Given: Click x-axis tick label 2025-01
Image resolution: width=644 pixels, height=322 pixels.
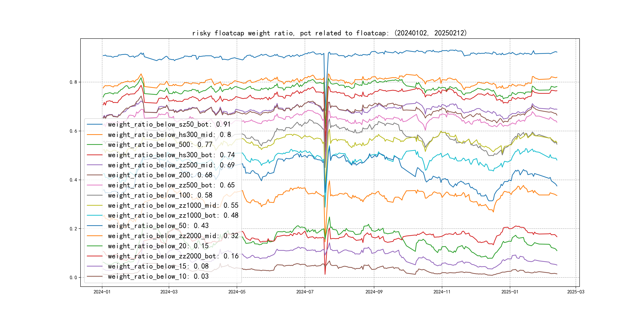Looking at the screenshot, I should pyautogui.click(x=510, y=292).
